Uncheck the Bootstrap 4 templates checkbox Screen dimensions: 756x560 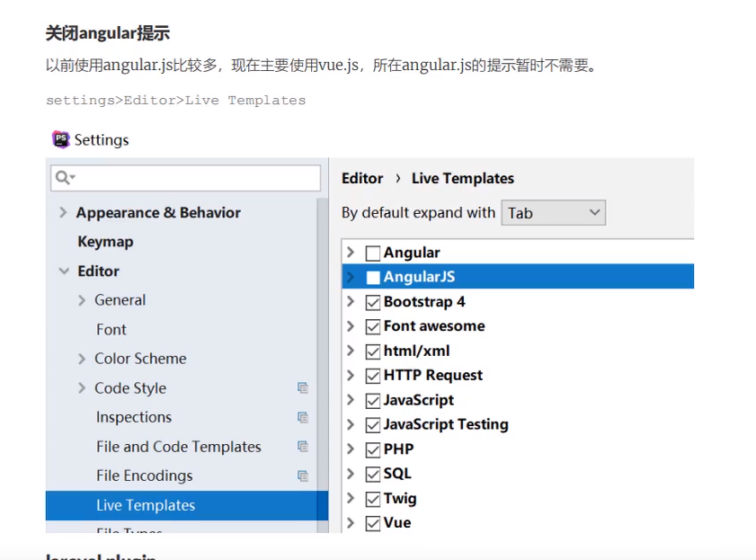coord(373,303)
